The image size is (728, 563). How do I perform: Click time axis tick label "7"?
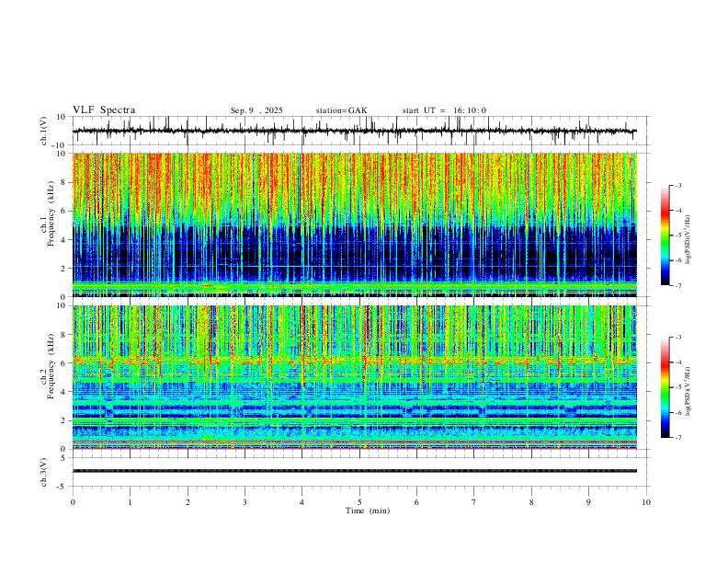click(474, 502)
